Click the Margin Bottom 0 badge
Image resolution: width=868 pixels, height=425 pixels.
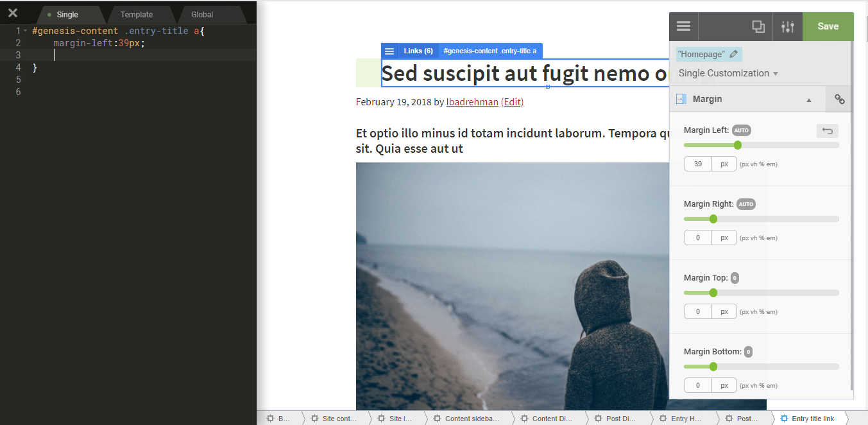748,352
